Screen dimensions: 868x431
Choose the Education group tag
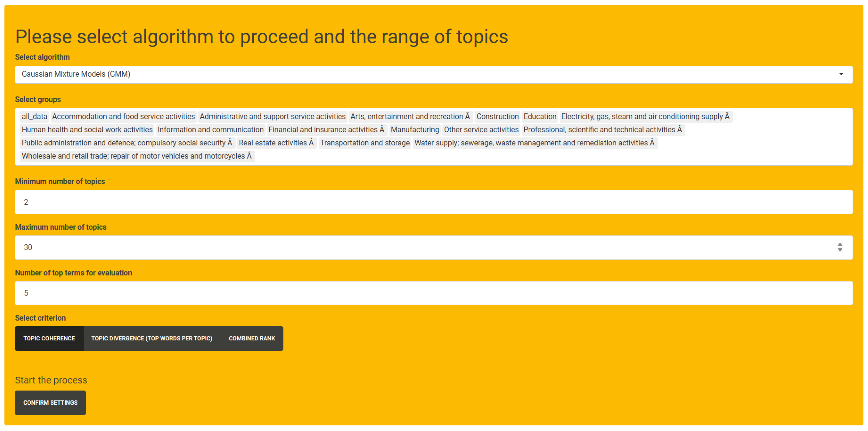(x=540, y=116)
